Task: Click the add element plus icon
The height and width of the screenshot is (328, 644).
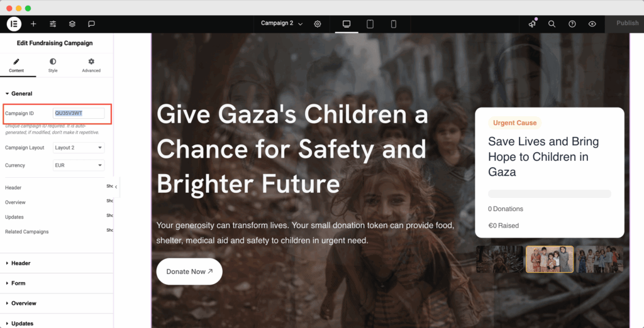Action: pyautogui.click(x=34, y=24)
